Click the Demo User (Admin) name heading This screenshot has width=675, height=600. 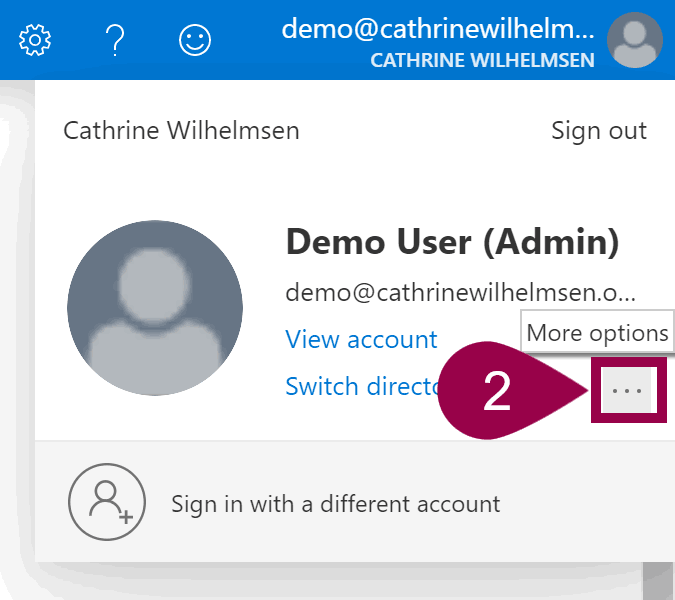[x=452, y=241]
